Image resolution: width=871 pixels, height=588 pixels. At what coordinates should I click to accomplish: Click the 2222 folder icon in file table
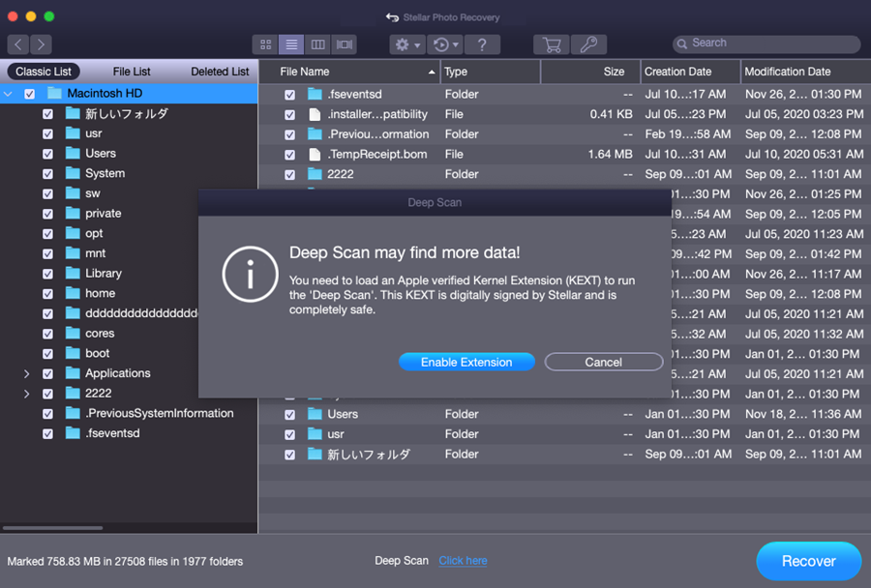tap(315, 174)
